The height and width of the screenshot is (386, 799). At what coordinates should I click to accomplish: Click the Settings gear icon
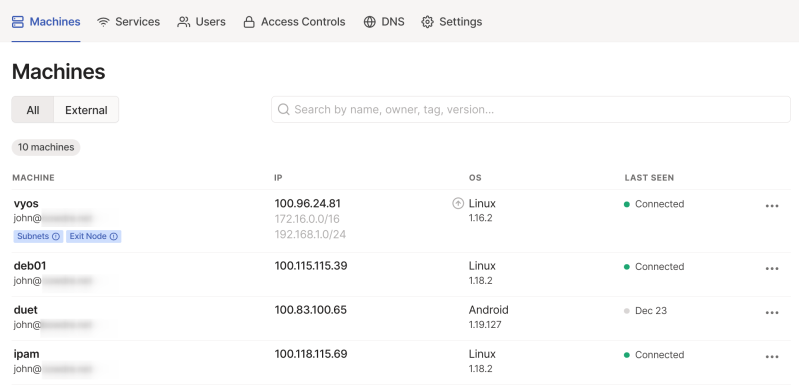427,22
